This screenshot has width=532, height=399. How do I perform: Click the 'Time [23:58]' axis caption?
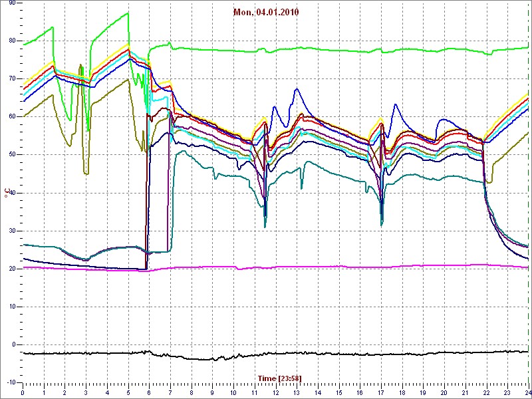click(x=279, y=378)
